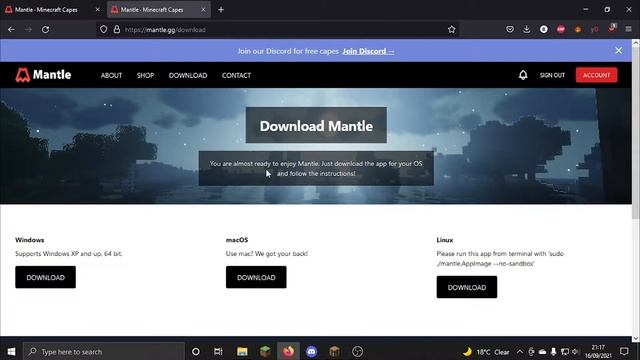Screen dimensions: 640x360
Task: Click the taskbar search box
Action: tap(104, 351)
